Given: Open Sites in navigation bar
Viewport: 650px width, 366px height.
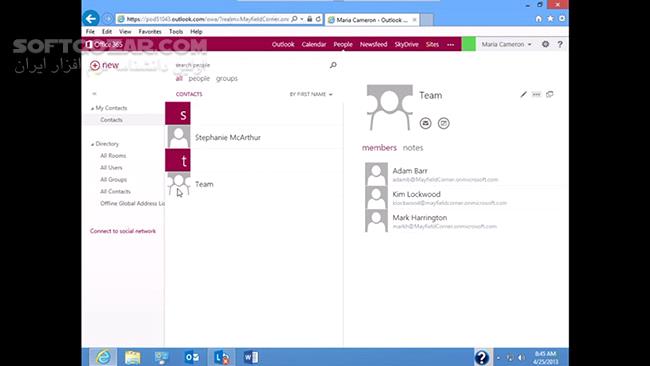Looking at the screenshot, I should click(x=432, y=44).
